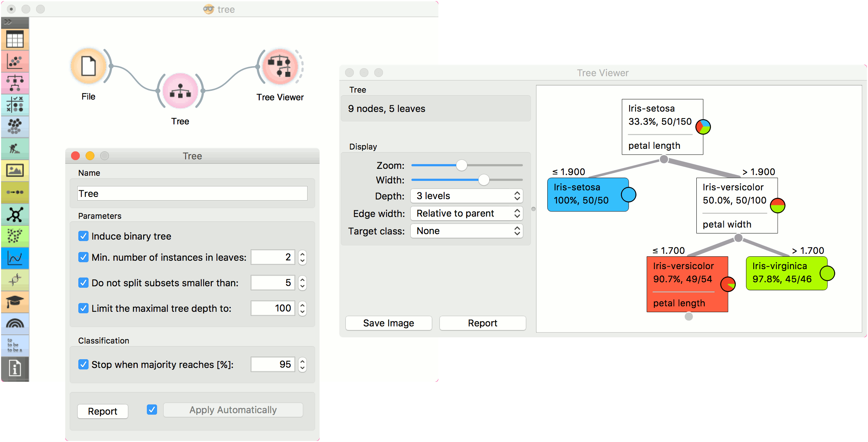Click the Zoom slider handle
This screenshot has width=868, height=442.
[x=461, y=165]
